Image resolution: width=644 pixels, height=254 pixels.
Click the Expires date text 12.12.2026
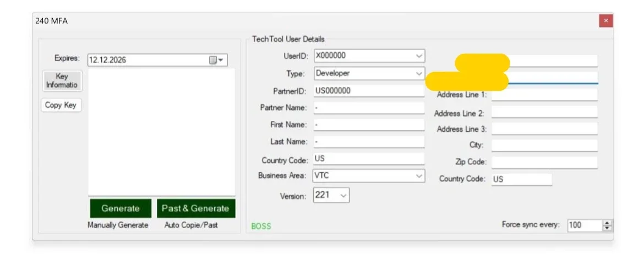108,60
